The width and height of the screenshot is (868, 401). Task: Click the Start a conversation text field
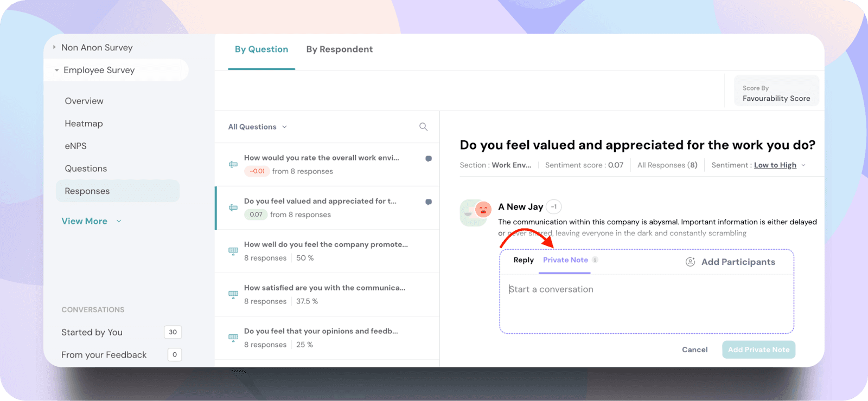[x=646, y=303]
